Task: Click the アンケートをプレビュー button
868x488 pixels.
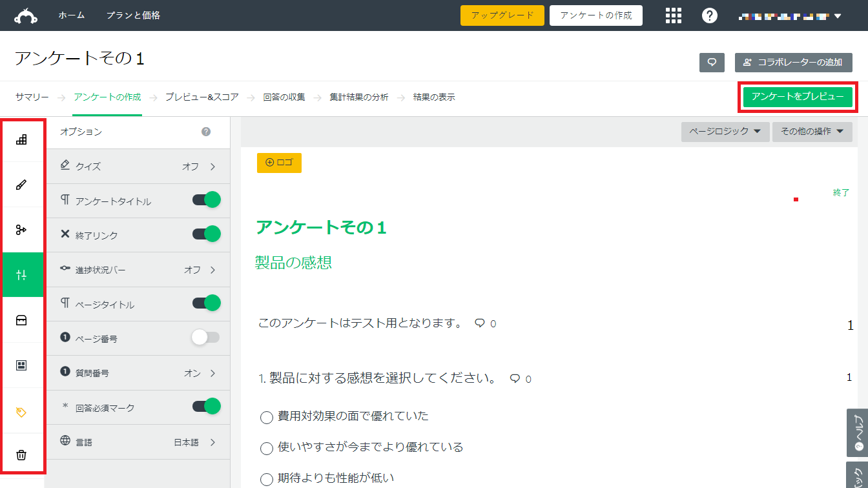Action: coord(798,97)
